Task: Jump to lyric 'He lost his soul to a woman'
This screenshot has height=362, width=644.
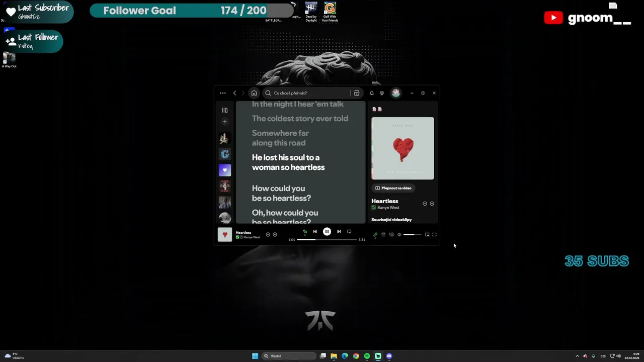Action: (x=288, y=162)
